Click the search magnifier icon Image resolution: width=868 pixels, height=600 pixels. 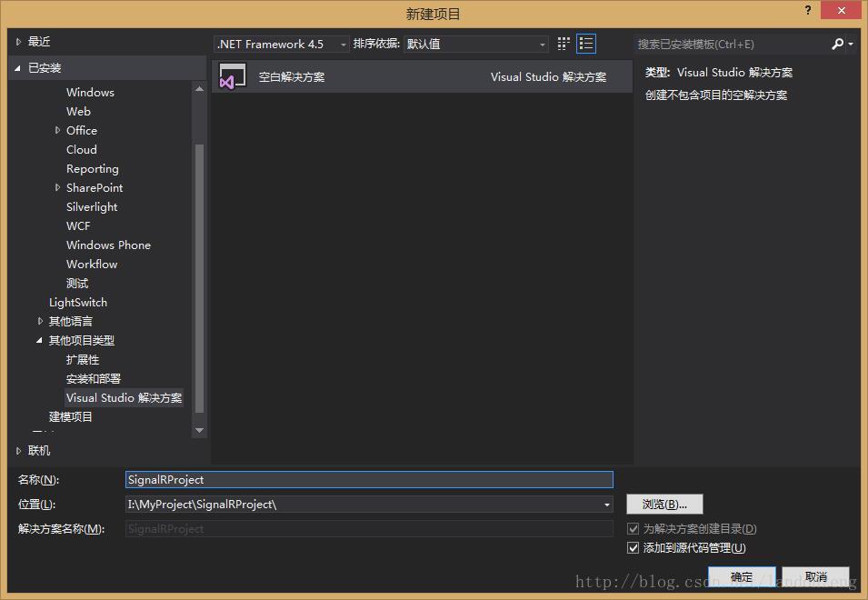coord(837,44)
